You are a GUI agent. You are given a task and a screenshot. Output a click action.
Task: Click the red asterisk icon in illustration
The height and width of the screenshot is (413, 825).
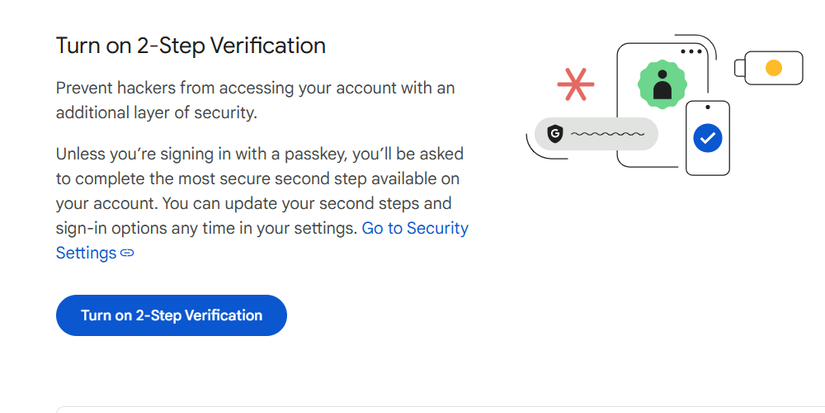575,85
